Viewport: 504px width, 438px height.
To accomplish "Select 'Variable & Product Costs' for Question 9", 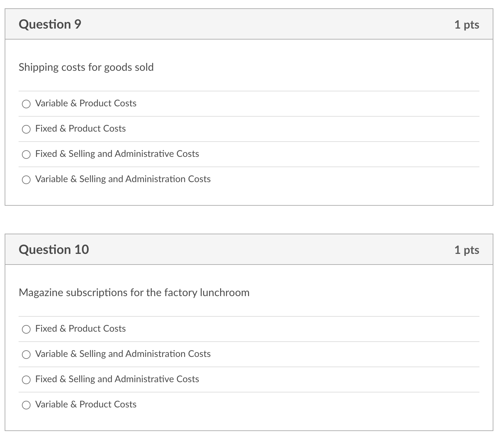I will (x=27, y=104).
